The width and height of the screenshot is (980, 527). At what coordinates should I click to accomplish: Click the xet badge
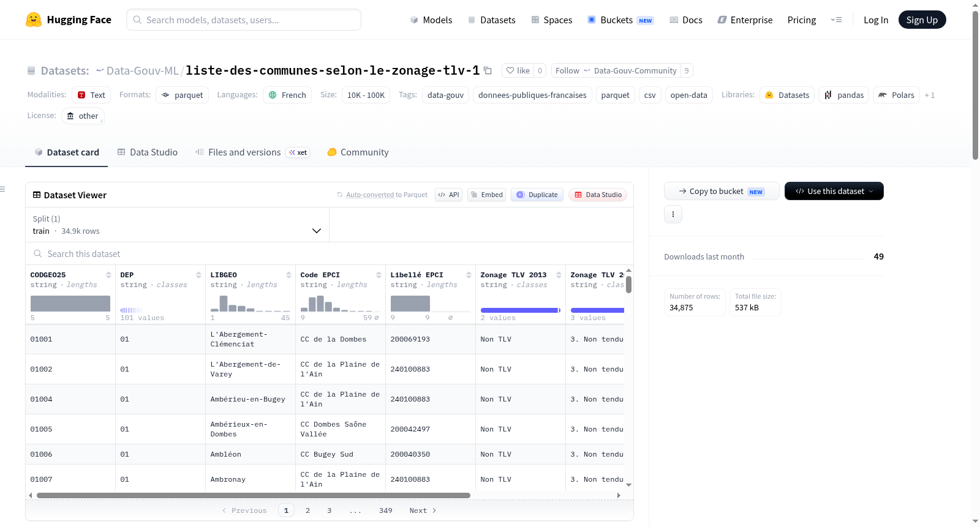point(298,152)
